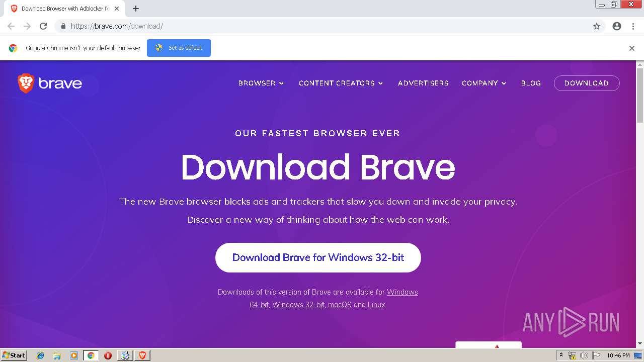Expand the BROWSER menu
The height and width of the screenshot is (362, 644).
tap(261, 83)
